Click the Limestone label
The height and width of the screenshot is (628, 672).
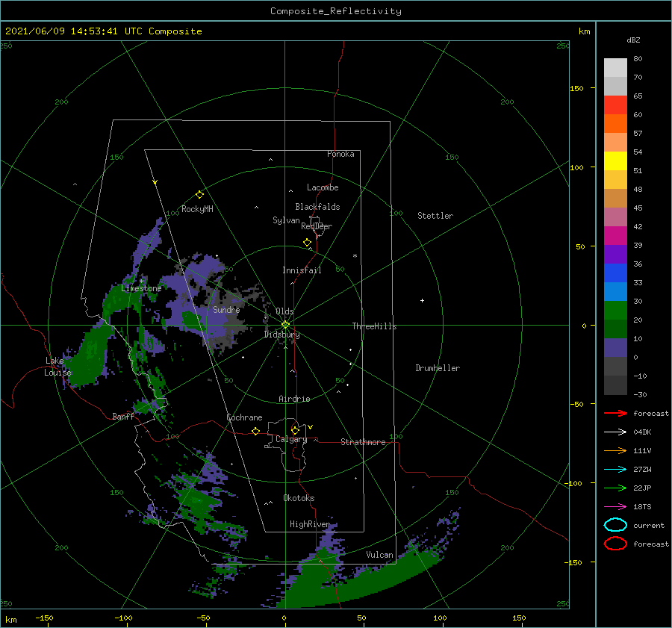141,288
